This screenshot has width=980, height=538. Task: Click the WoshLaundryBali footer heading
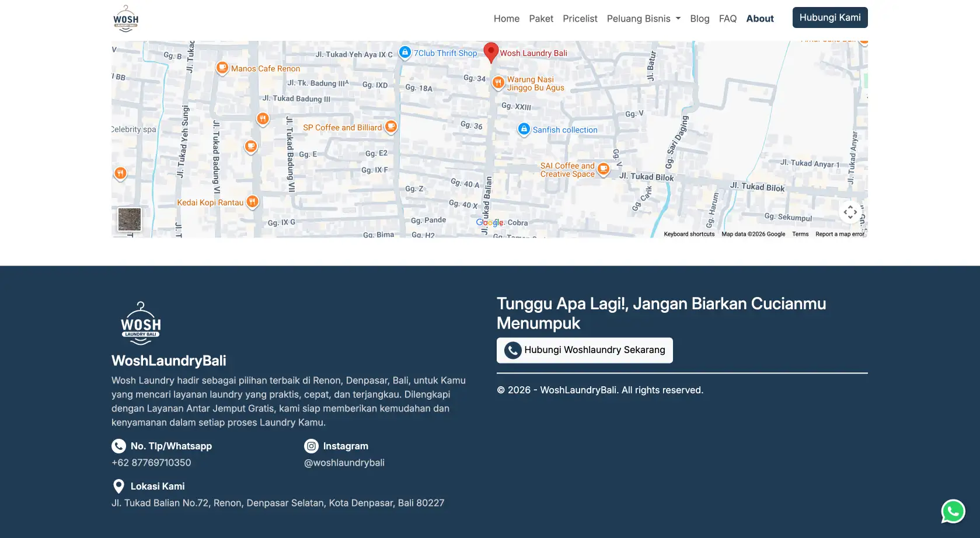169,361
